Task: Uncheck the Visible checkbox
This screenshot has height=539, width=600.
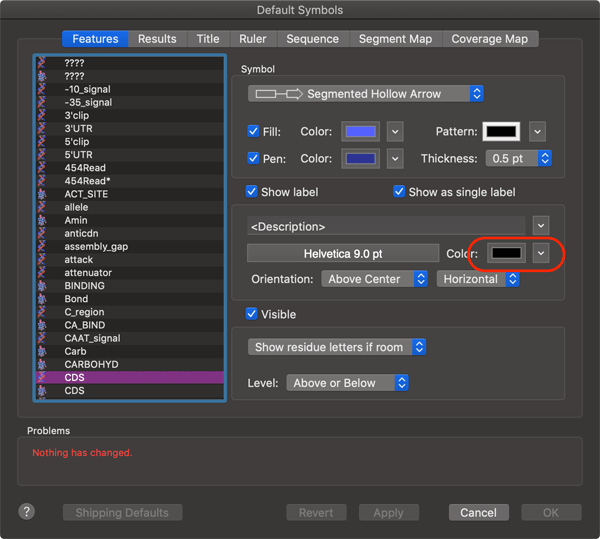Action: 251,314
